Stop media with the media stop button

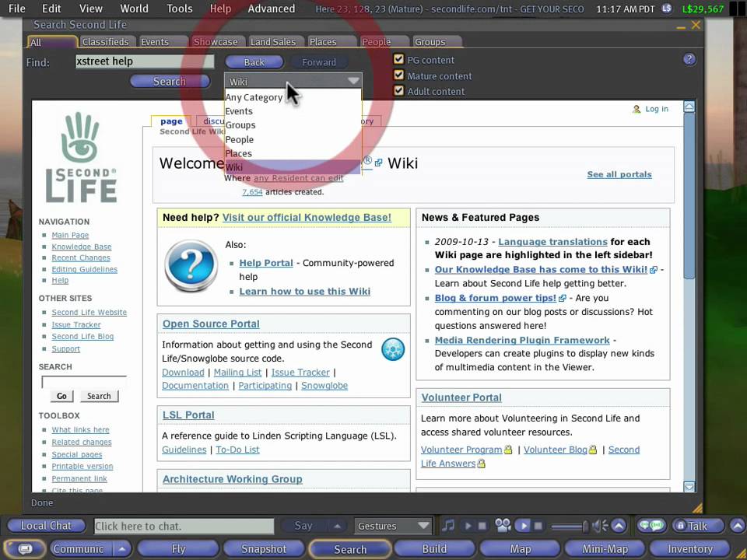tap(538, 526)
